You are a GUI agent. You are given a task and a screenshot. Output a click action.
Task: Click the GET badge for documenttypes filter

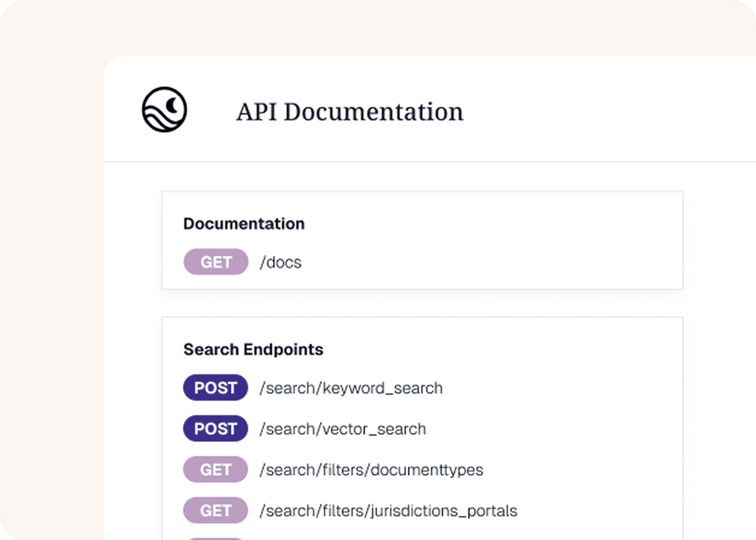215,470
